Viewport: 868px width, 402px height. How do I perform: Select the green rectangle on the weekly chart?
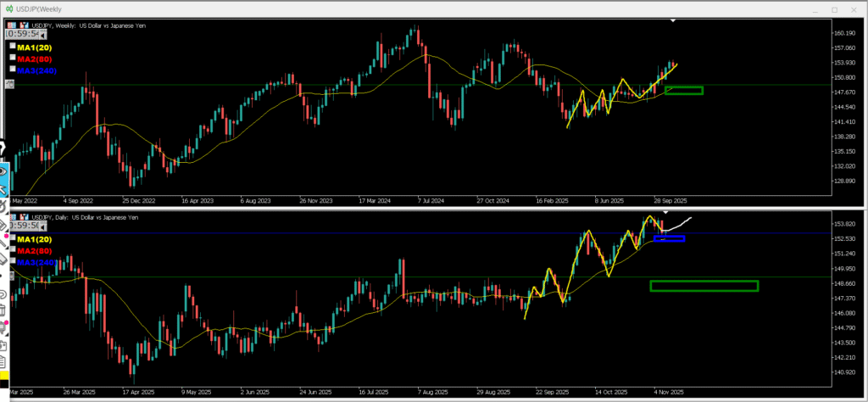(x=684, y=90)
